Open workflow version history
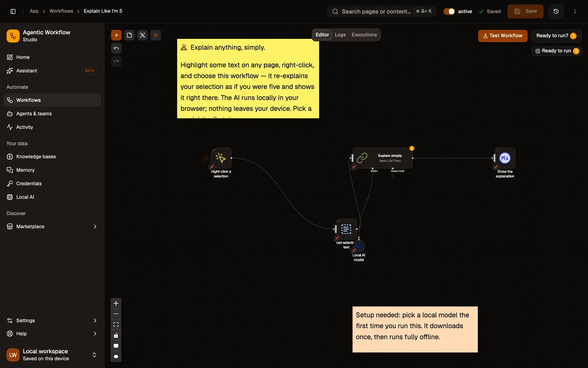 tap(556, 11)
